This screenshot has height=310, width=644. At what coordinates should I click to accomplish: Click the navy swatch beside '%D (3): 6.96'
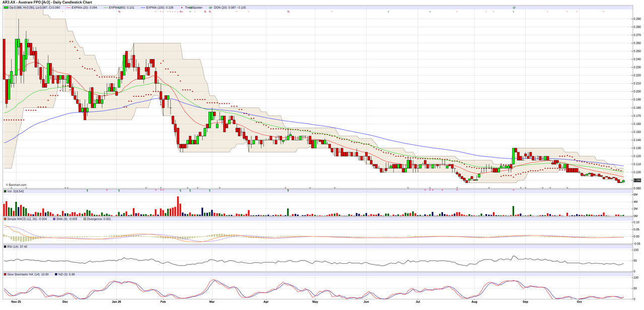pyautogui.click(x=57, y=274)
